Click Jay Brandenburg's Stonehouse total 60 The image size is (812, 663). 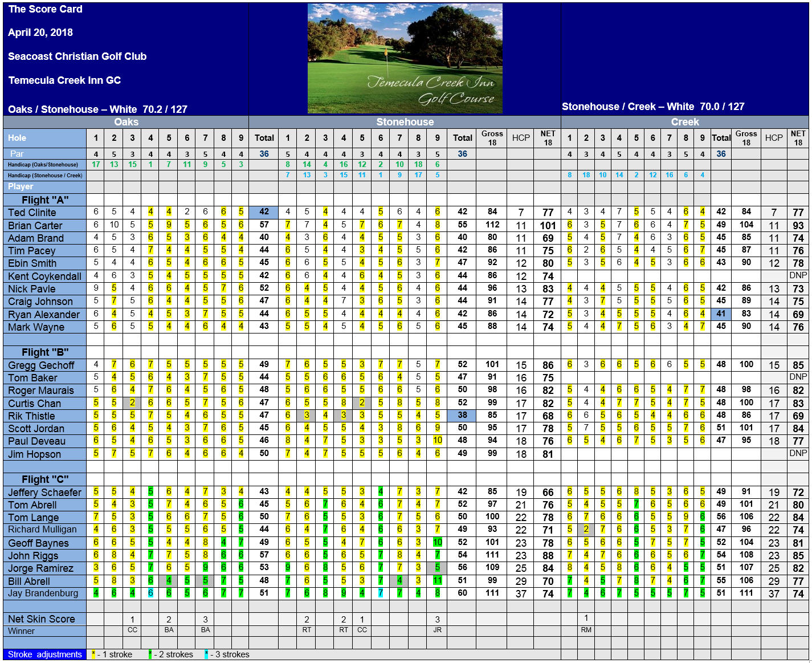coord(462,593)
